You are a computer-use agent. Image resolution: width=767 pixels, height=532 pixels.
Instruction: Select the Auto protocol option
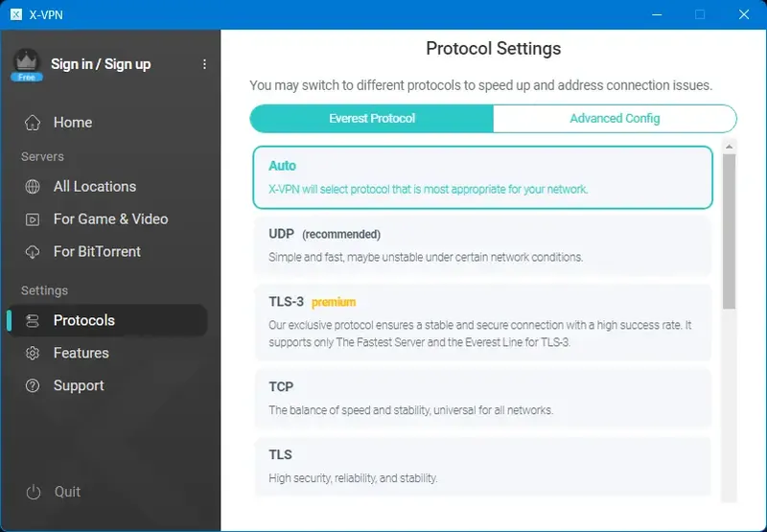pyautogui.click(x=482, y=177)
